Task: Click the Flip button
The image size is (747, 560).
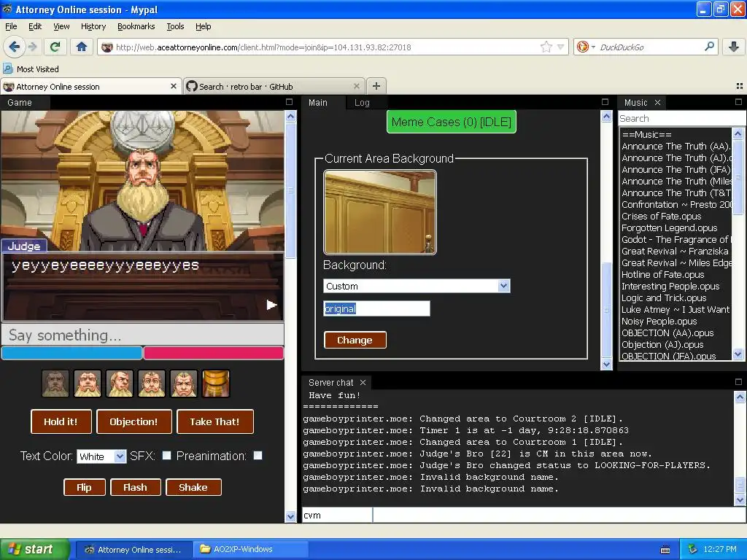Action: [x=85, y=487]
